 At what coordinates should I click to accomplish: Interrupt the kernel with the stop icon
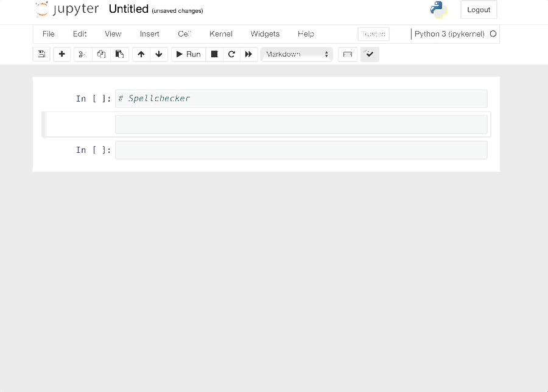tap(214, 54)
